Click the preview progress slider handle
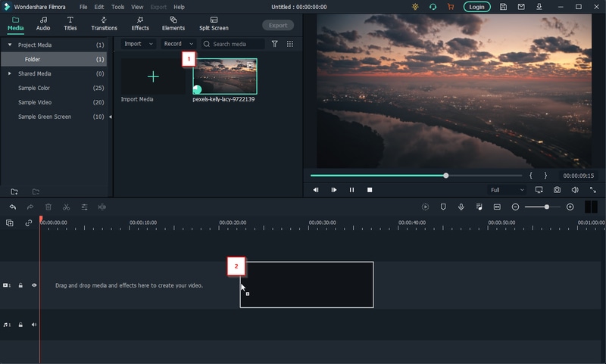Screen dimensions: 606x364 point(446,176)
